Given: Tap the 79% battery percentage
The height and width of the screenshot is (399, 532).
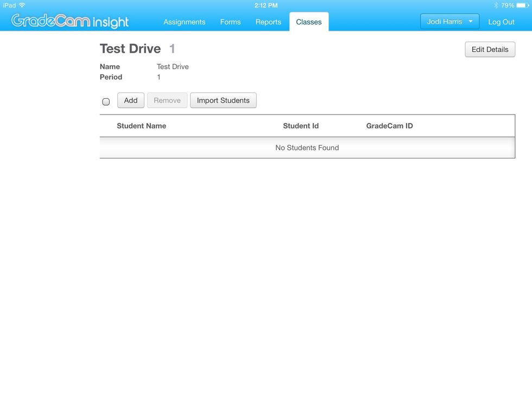Looking at the screenshot, I should (508, 5).
